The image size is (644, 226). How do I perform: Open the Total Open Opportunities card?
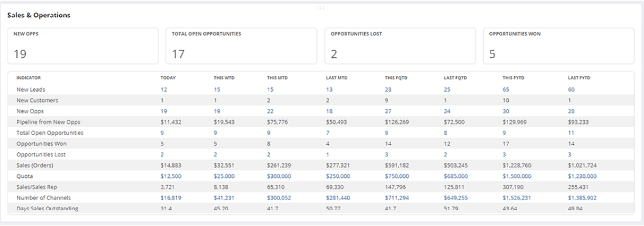241,46
